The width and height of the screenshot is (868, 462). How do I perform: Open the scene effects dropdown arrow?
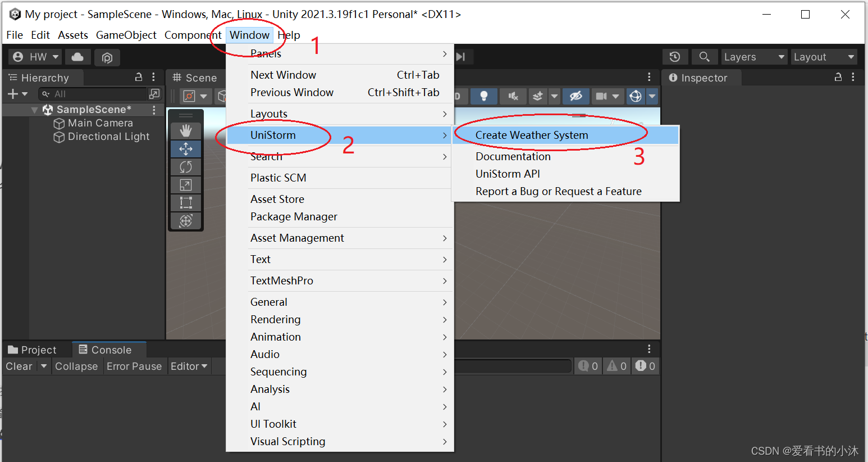point(554,96)
